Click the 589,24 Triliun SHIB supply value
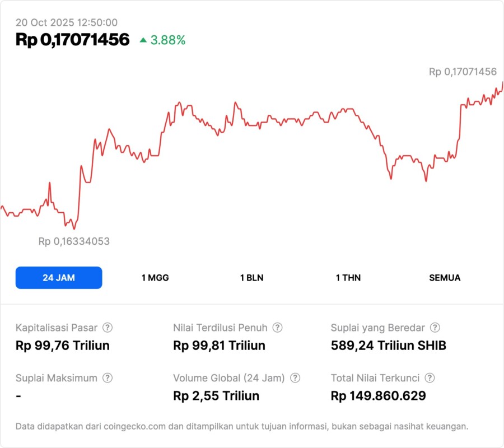 click(x=389, y=346)
